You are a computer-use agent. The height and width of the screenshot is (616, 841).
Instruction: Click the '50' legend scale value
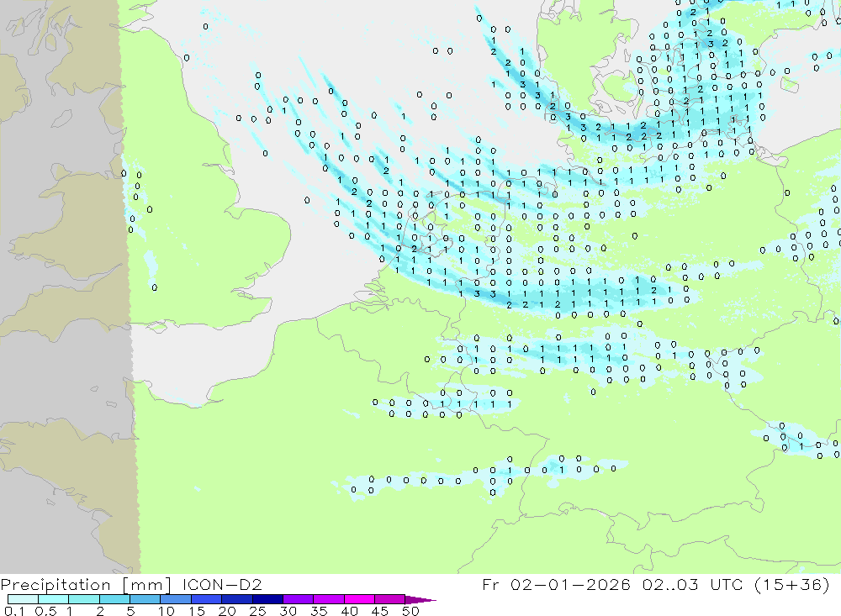(x=410, y=611)
